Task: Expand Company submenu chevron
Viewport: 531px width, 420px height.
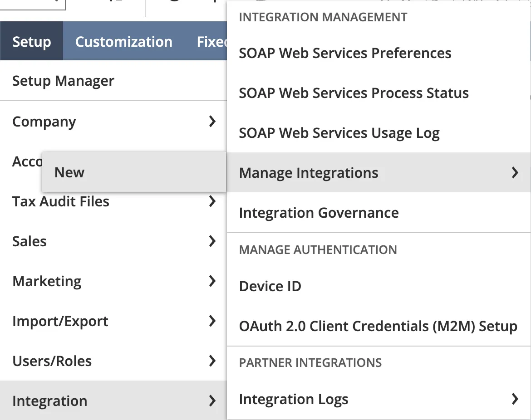Action: point(212,122)
